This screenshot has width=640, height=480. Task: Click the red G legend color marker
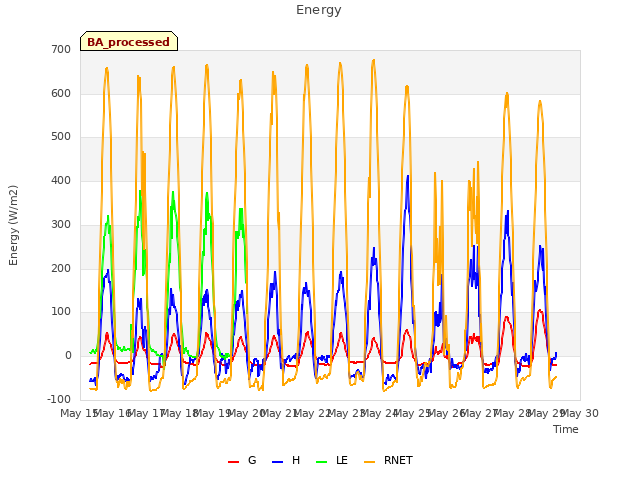pos(233,462)
